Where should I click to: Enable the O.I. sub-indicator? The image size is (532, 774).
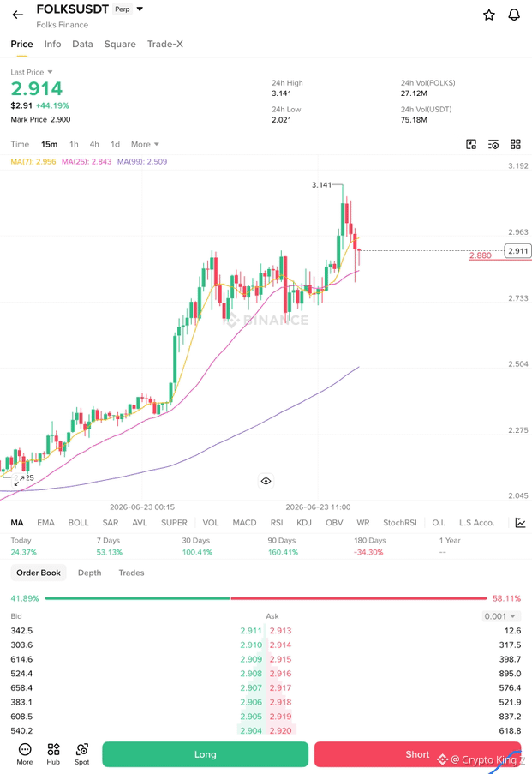pos(439,523)
